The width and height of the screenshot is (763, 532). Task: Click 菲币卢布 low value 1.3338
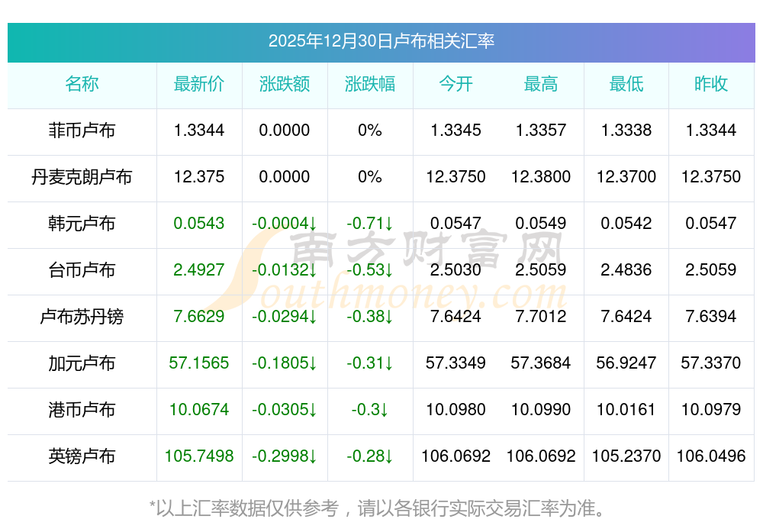(x=626, y=130)
